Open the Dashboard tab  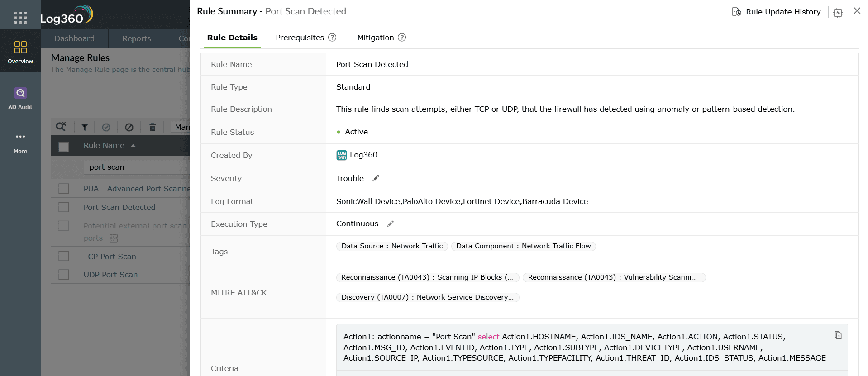pyautogui.click(x=74, y=38)
